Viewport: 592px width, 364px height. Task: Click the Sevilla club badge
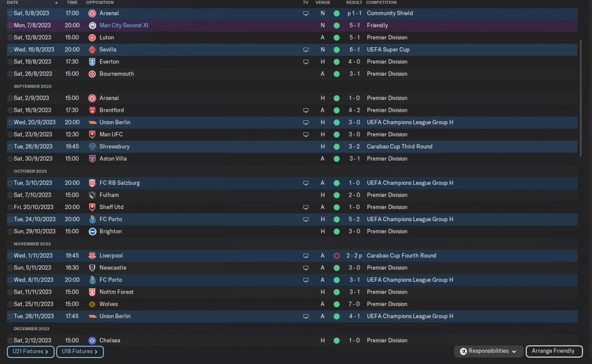(92, 49)
